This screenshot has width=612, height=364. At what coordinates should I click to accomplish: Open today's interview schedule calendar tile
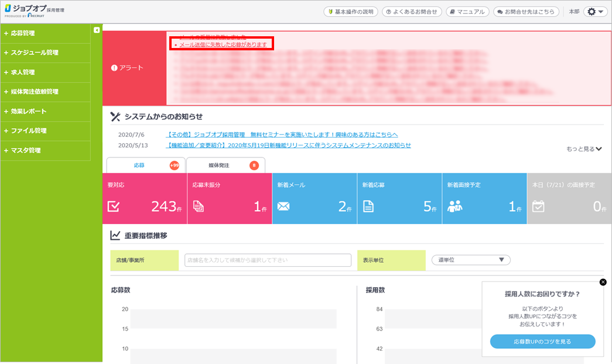[x=569, y=198]
